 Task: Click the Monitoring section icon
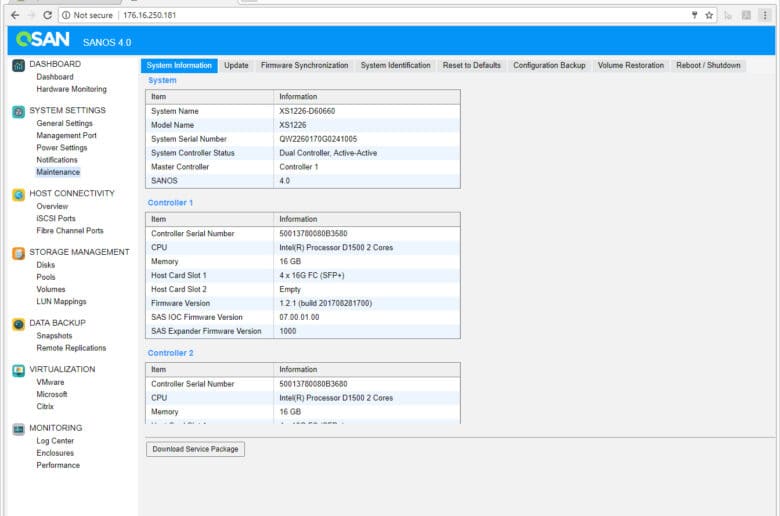18,429
